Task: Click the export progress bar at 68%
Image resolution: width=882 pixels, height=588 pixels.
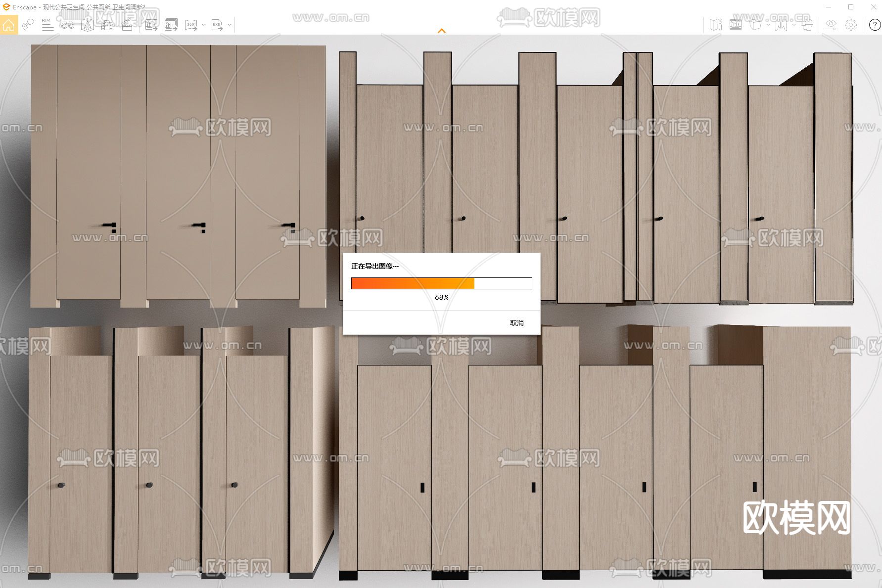Action: coord(442,283)
